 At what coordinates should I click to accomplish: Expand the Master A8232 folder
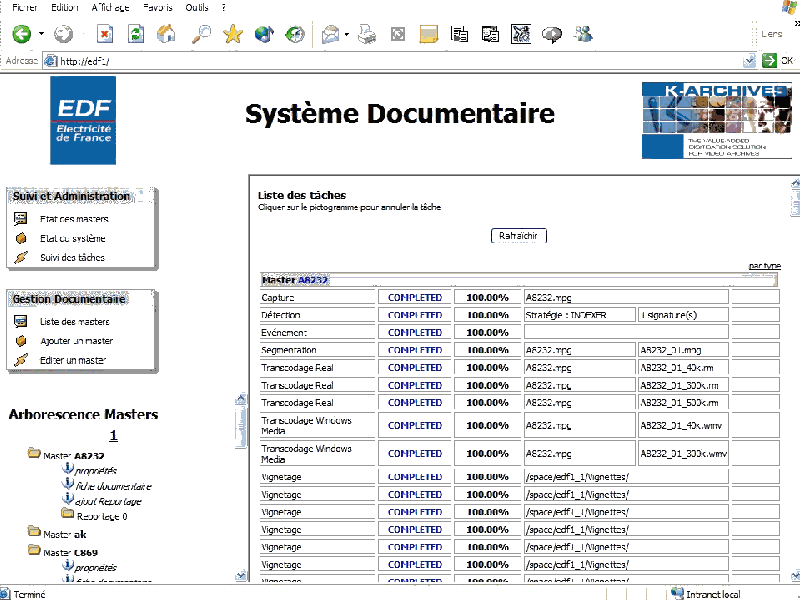tap(34, 454)
